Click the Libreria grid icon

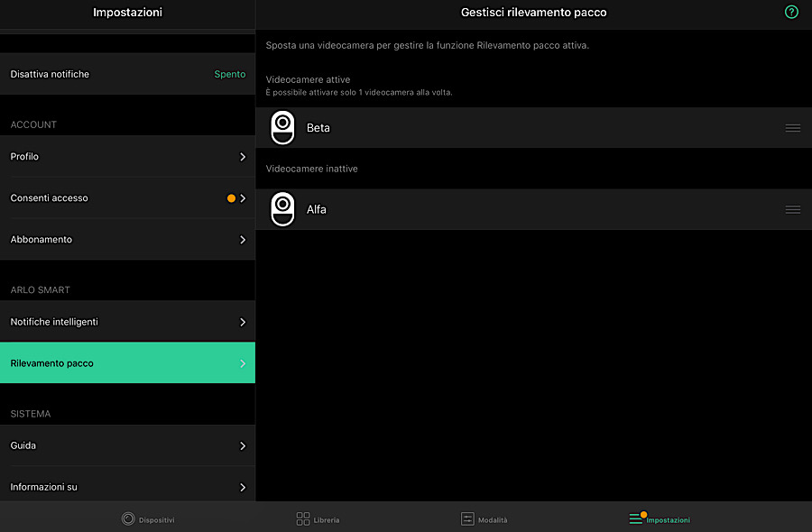click(303, 518)
